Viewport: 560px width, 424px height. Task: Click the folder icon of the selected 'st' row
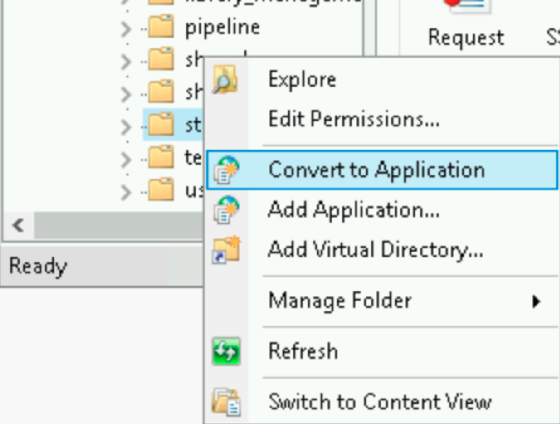coord(161,124)
